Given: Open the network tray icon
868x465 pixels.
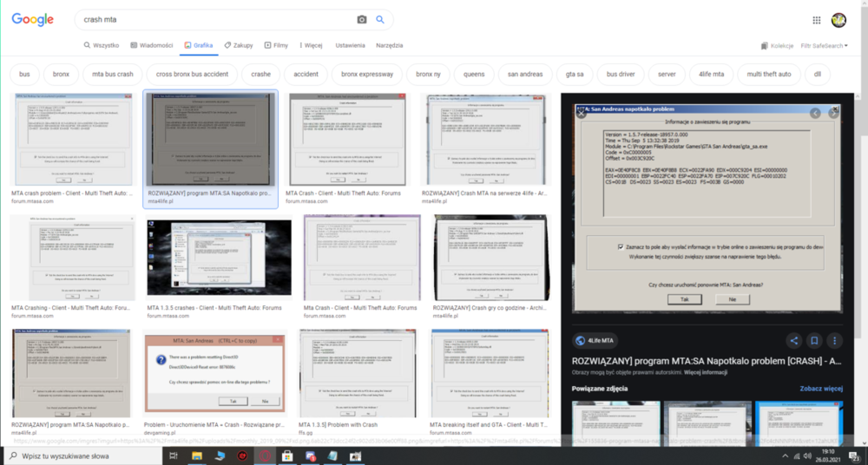Looking at the screenshot, I should pyautogui.click(x=795, y=455).
